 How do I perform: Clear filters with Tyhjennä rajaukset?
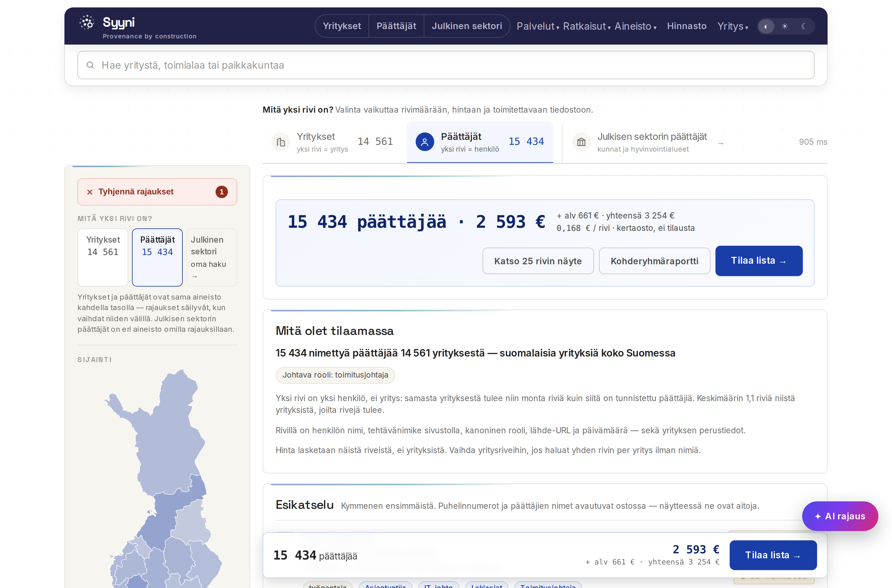(157, 192)
